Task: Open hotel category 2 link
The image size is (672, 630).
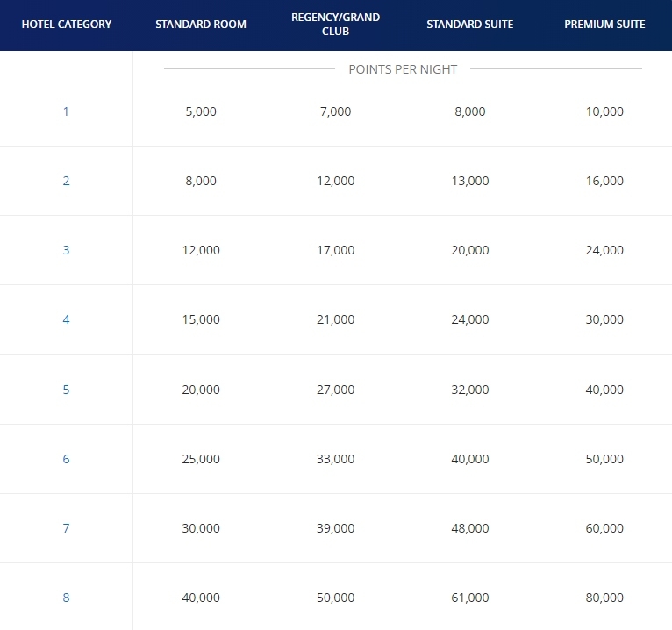Action: coord(66,181)
